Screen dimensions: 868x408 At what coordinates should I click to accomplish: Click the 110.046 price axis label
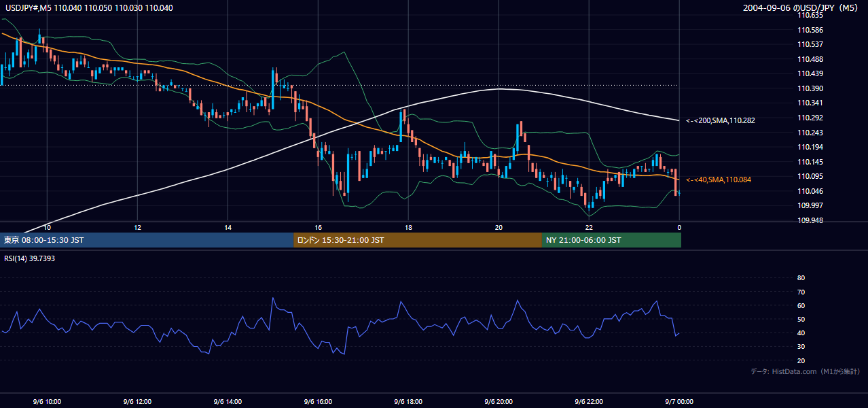(x=810, y=191)
